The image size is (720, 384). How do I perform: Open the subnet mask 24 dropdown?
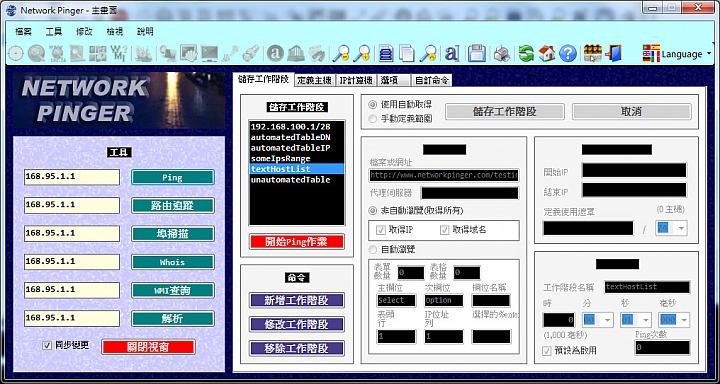pyautogui.click(x=681, y=228)
